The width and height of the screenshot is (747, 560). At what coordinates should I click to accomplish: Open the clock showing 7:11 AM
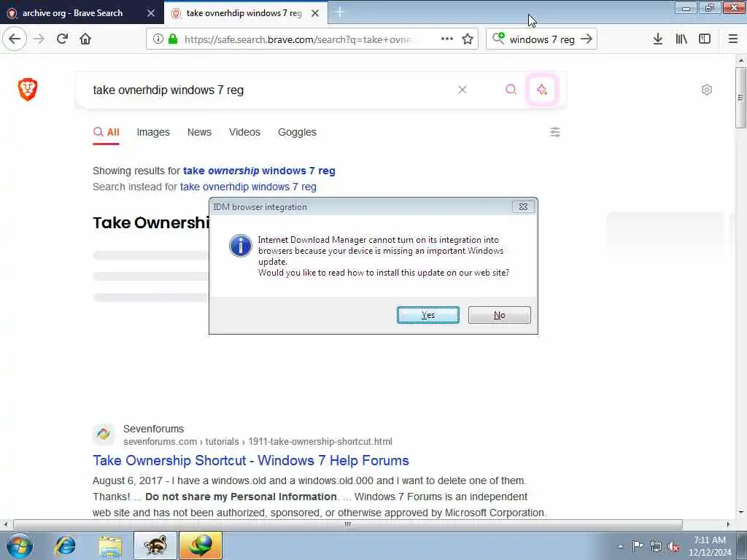710,546
